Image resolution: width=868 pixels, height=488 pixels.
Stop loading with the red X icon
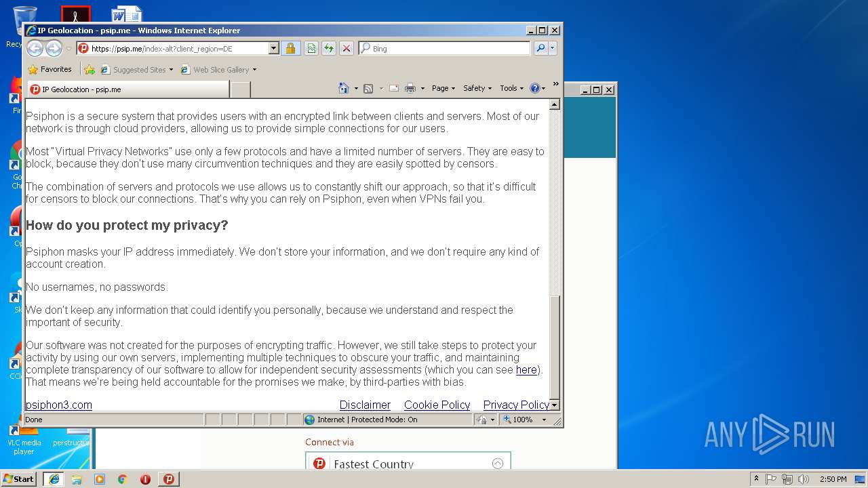(x=346, y=48)
